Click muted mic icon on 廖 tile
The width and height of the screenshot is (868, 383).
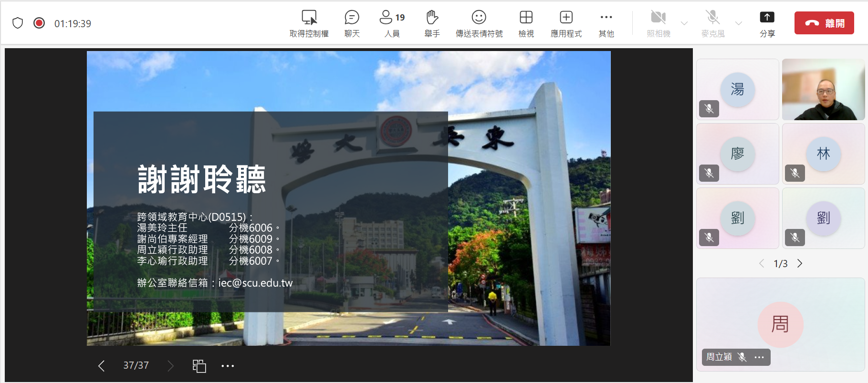point(709,173)
